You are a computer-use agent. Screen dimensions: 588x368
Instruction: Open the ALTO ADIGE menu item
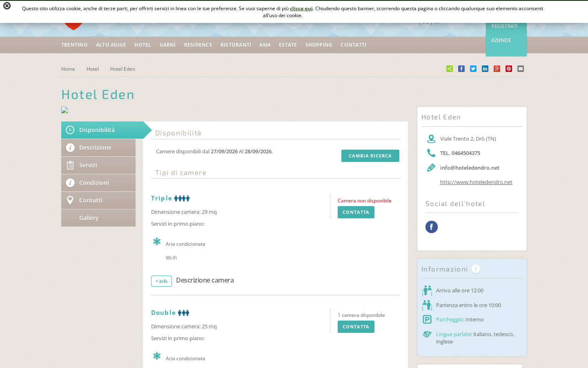111,45
